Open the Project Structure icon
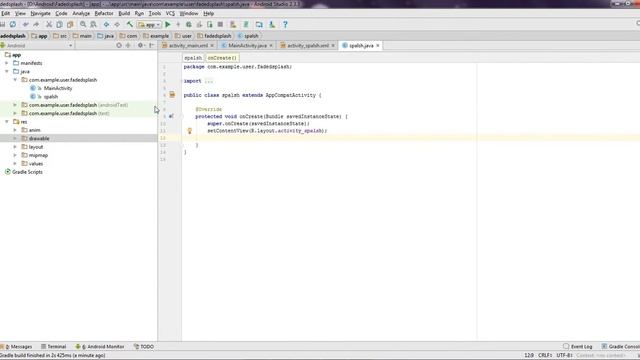640x360 pixels. pyautogui.click(x=259, y=24)
